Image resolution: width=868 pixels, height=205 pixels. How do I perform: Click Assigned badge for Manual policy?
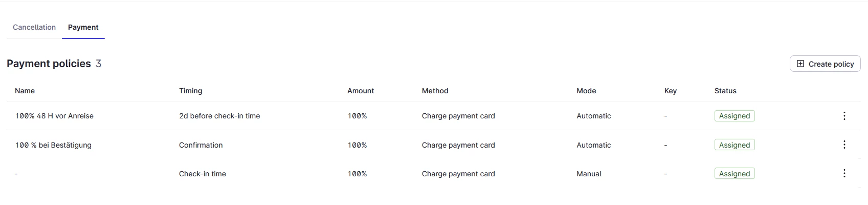[x=735, y=174]
